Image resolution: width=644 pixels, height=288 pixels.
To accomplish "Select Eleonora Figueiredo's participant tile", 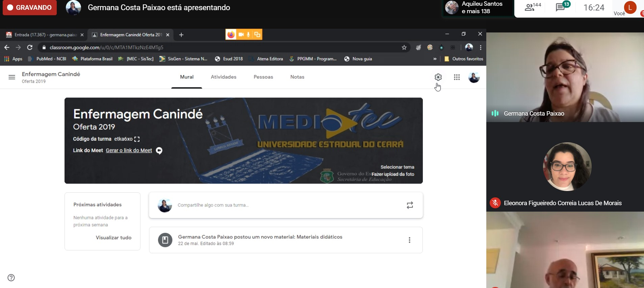I will [565, 167].
